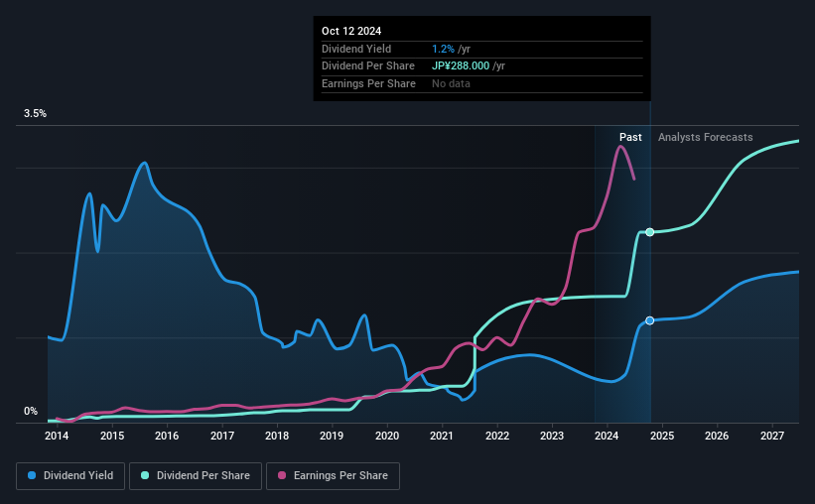Click the 2025 x-axis label
This screenshot has height=504, width=815.
click(x=662, y=436)
